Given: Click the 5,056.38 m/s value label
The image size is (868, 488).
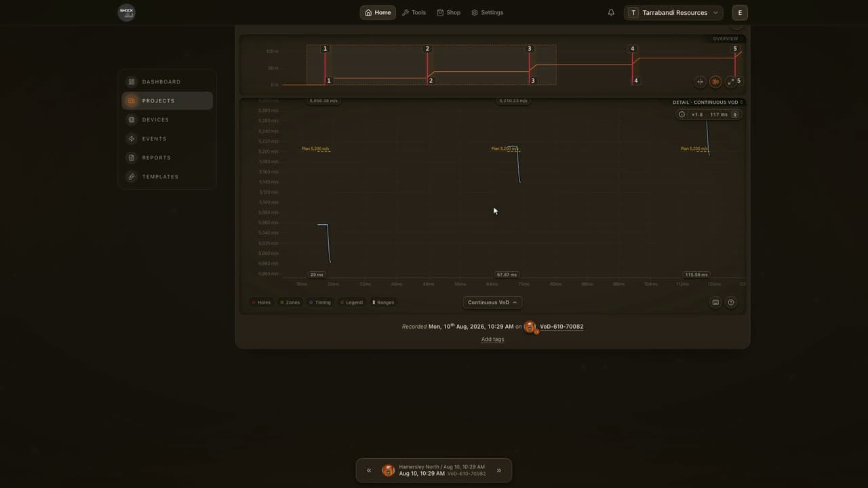Looking at the screenshot, I should (323, 101).
